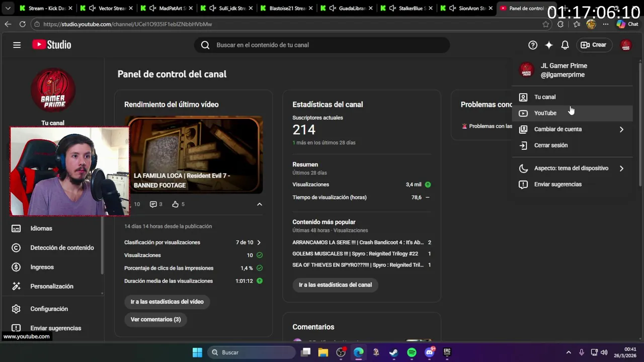
Task: Click the likes thumbs-up icon under video
Action: (175, 204)
